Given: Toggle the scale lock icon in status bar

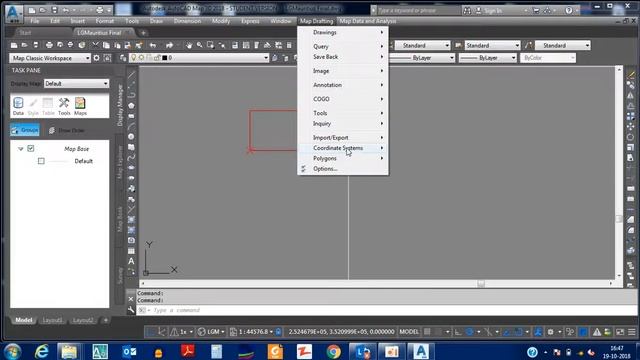Looking at the screenshot, I should pos(278,332).
